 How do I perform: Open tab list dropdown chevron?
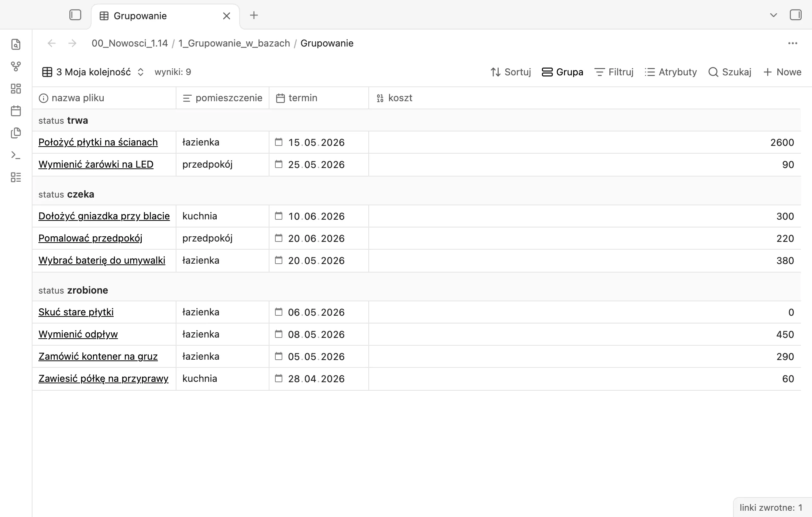tap(774, 15)
